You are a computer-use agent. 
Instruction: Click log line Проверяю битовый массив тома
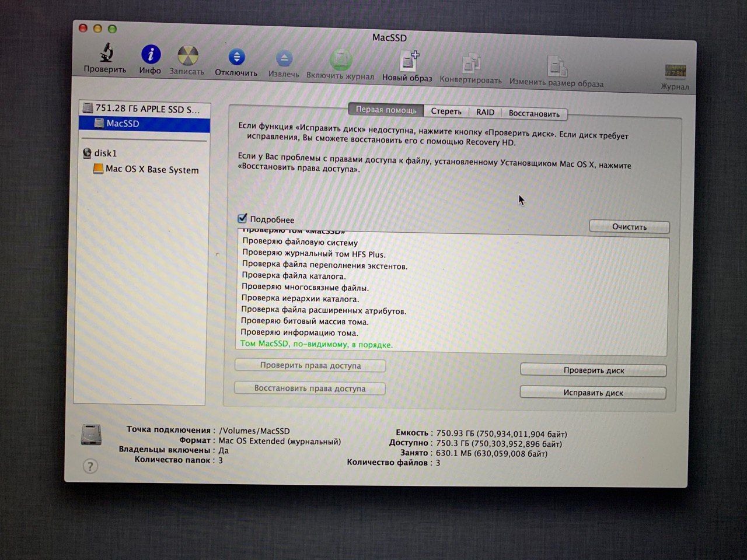[x=305, y=321]
